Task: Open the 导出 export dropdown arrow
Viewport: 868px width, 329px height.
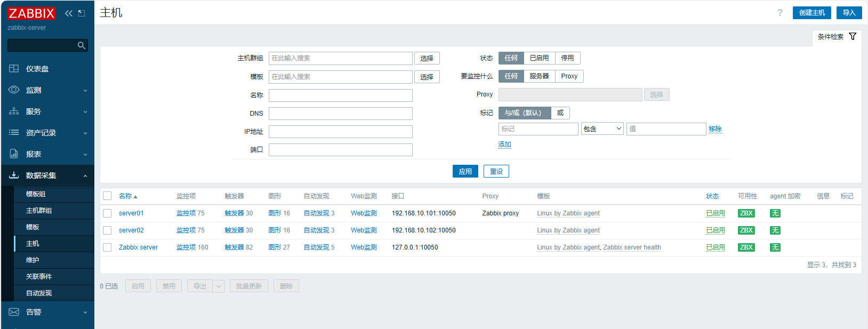Action: click(219, 286)
